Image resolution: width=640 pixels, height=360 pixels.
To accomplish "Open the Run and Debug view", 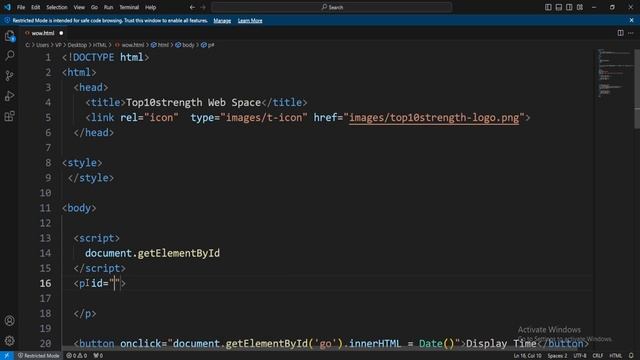I will coord(9,96).
